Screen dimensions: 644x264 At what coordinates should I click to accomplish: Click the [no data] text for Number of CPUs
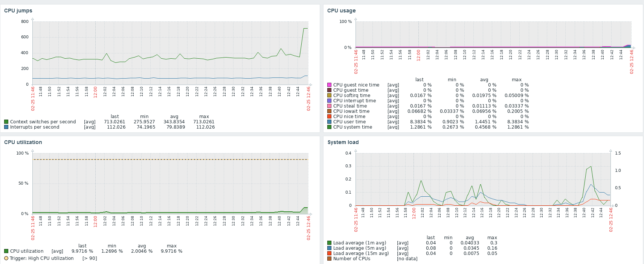tap(407, 259)
